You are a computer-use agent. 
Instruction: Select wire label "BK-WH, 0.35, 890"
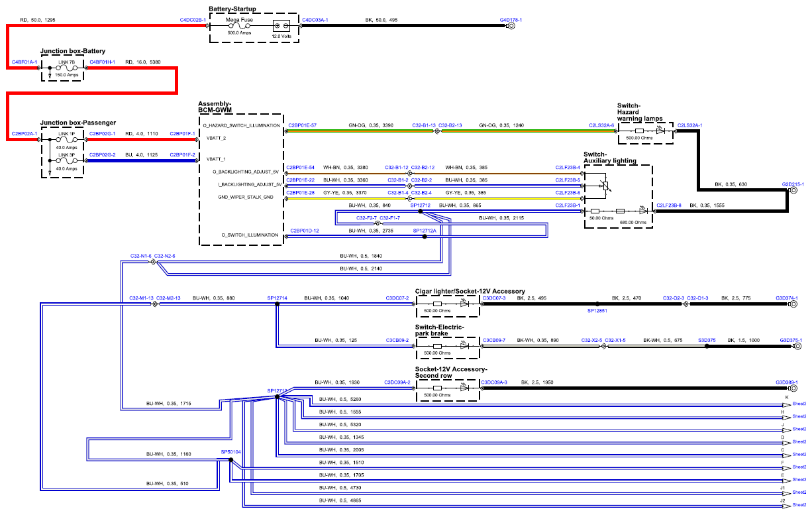pyautogui.click(x=538, y=341)
